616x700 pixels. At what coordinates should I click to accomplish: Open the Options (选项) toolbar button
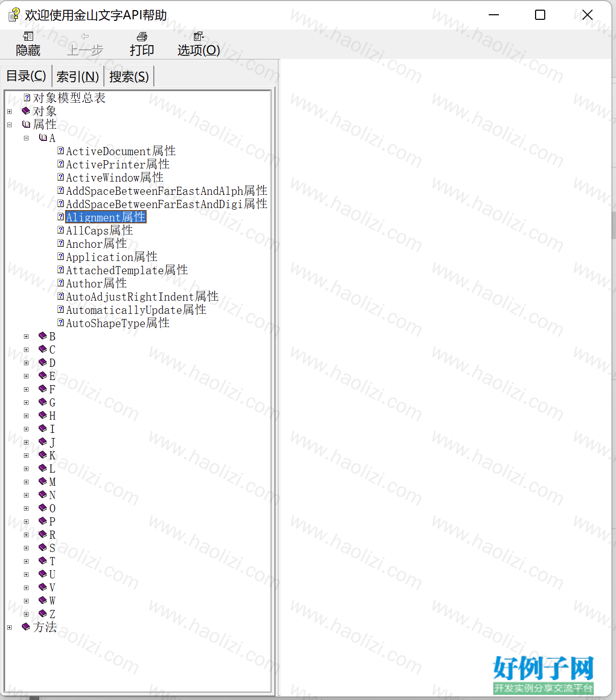pyautogui.click(x=199, y=43)
